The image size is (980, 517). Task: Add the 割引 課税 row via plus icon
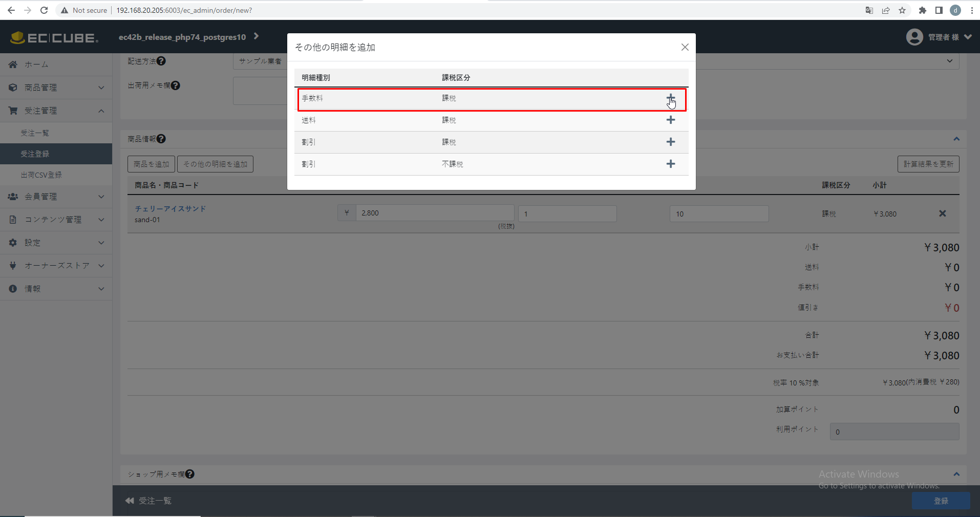[x=670, y=142]
